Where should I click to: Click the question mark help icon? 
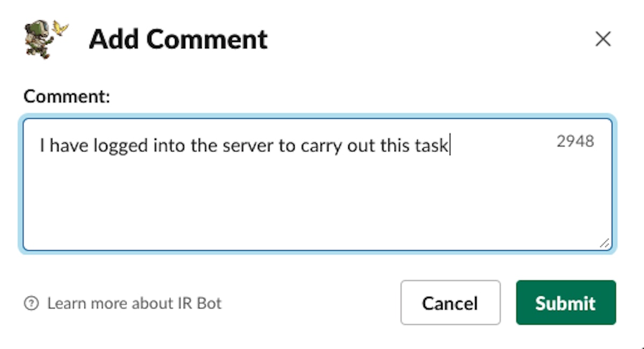coord(32,303)
